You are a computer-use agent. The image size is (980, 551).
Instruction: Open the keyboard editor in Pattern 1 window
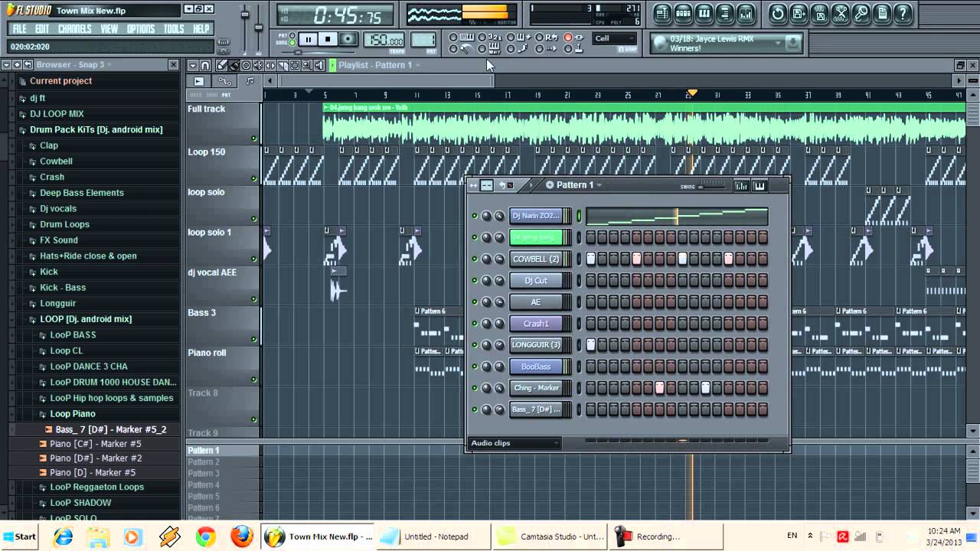[759, 186]
